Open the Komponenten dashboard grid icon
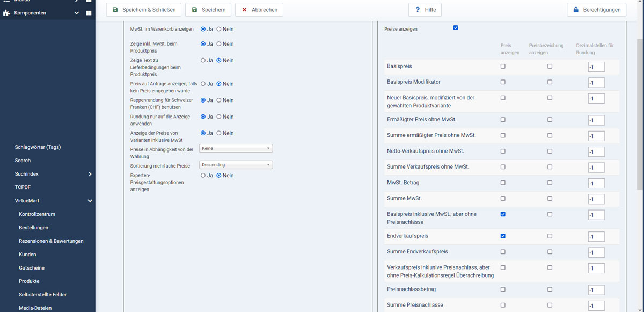The height and width of the screenshot is (312, 644). [89, 13]
